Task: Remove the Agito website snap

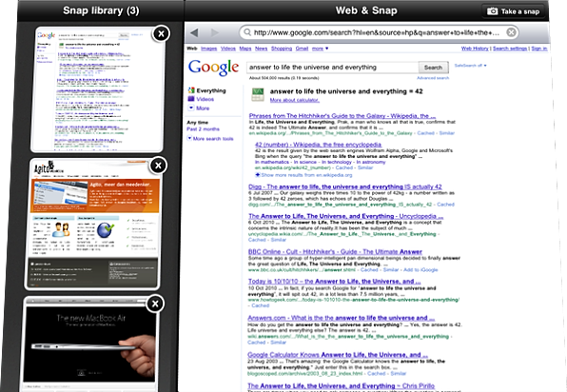Action: [158, 166]
